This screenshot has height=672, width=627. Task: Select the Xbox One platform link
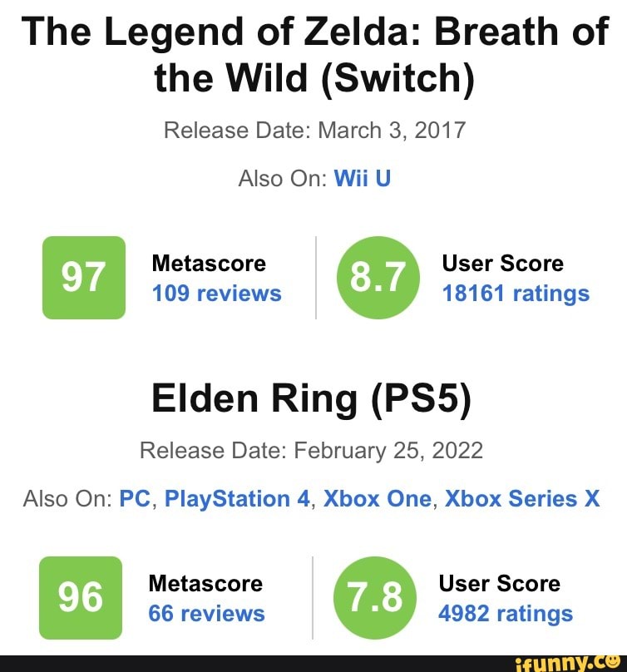(379, 499)
